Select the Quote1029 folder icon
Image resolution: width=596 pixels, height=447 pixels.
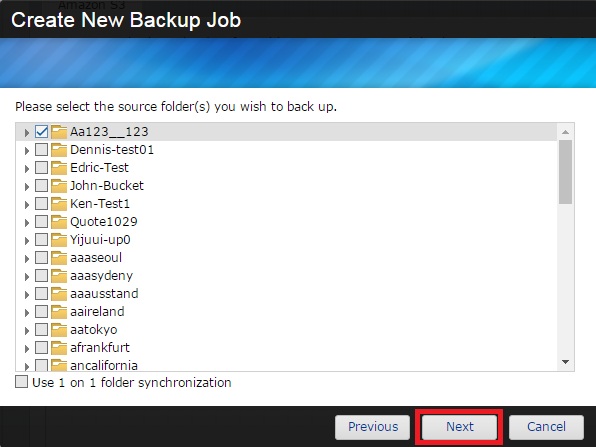(59, 222)
